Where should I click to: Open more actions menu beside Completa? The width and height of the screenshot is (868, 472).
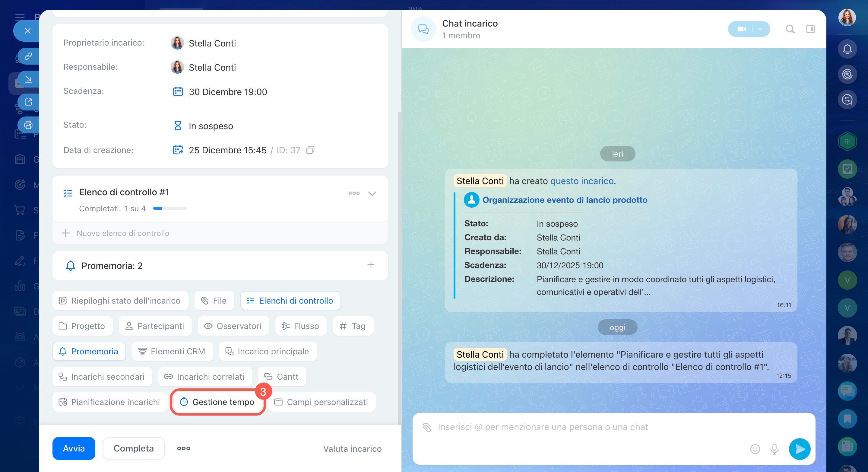point(184,448)
